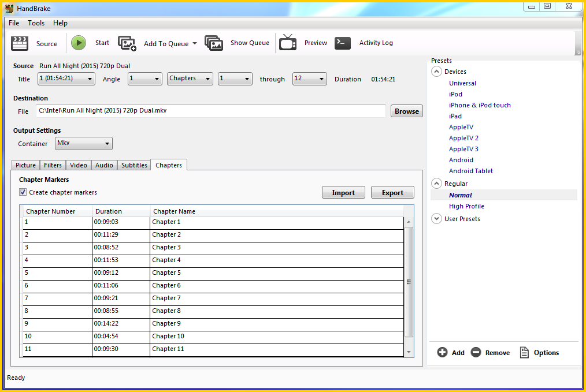Image resolution: width=586 pixels, height=392 pixels.
Task: Click the Chapter 11 name cell
Action: (x=277, y=349)
